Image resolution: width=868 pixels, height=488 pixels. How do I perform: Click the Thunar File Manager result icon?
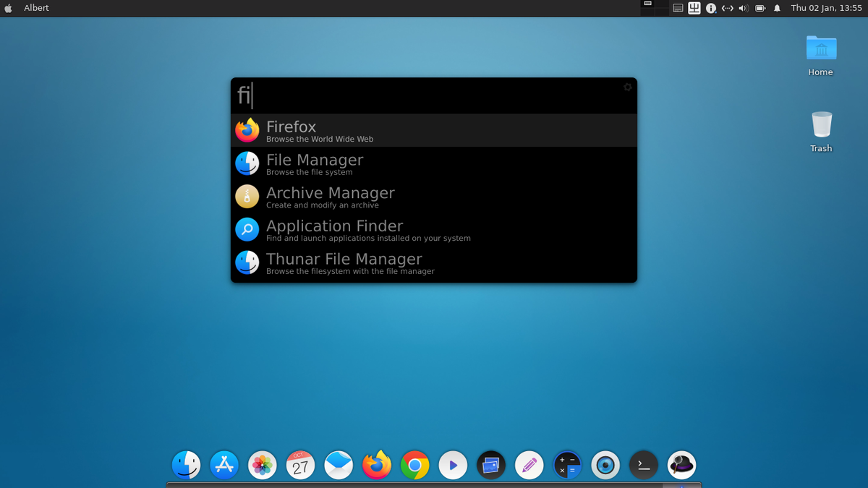[247, 263]
